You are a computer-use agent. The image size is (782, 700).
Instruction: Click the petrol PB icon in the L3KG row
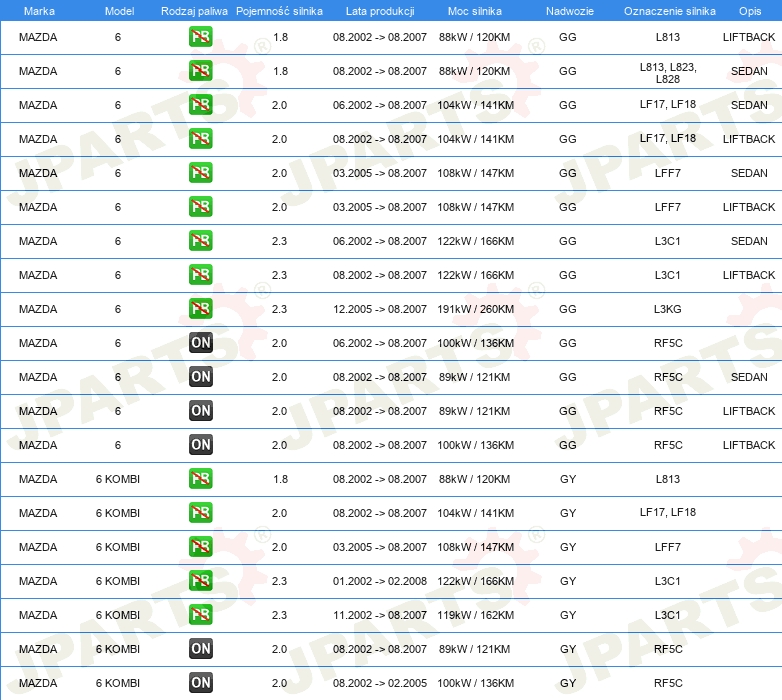pyautogui.click(x=201, y=309)
